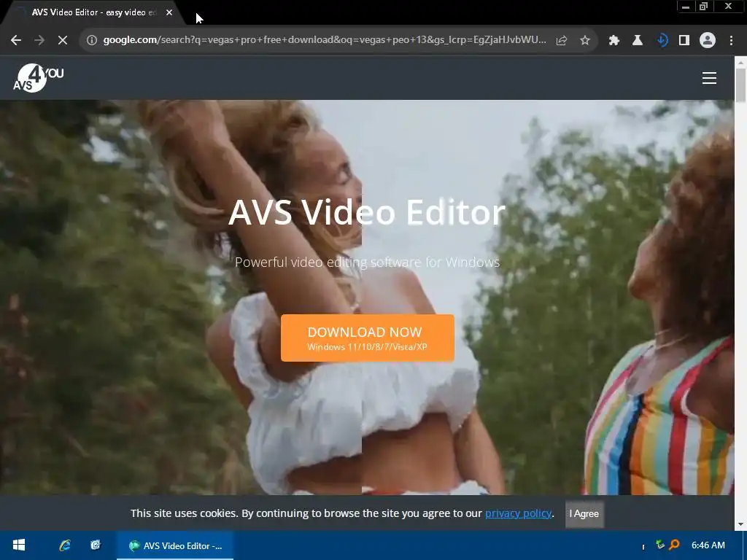Open the privacy policy link
Screen dimensions: 747x560
(519, 513)
